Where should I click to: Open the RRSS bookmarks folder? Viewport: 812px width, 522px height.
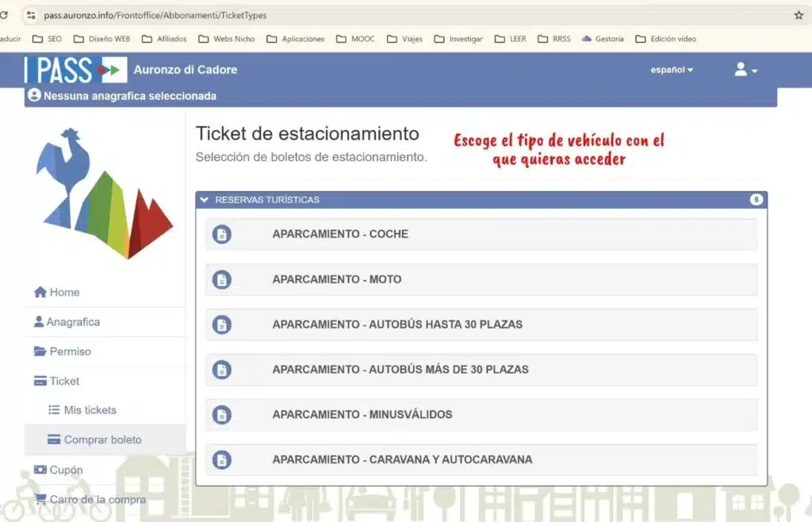click(554, 39)
